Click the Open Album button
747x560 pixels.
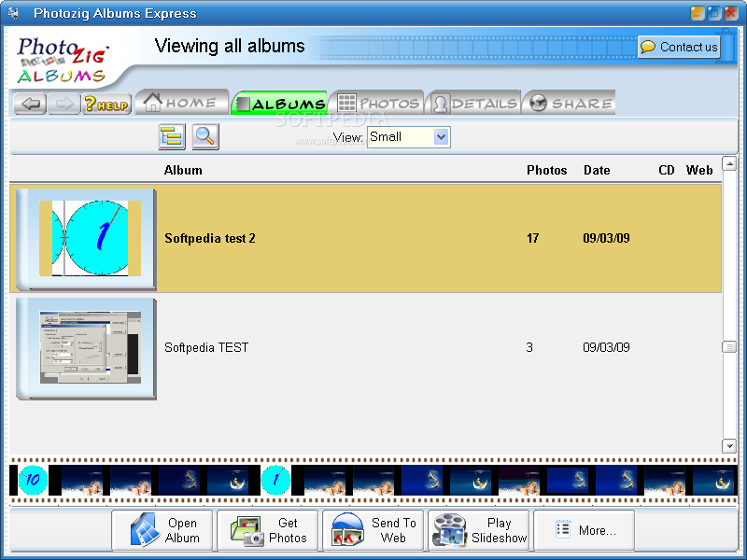coord(162,530)
